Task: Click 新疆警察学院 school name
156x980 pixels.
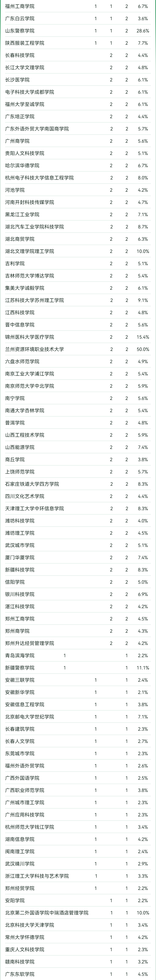Action: click(x=20, y=668)
